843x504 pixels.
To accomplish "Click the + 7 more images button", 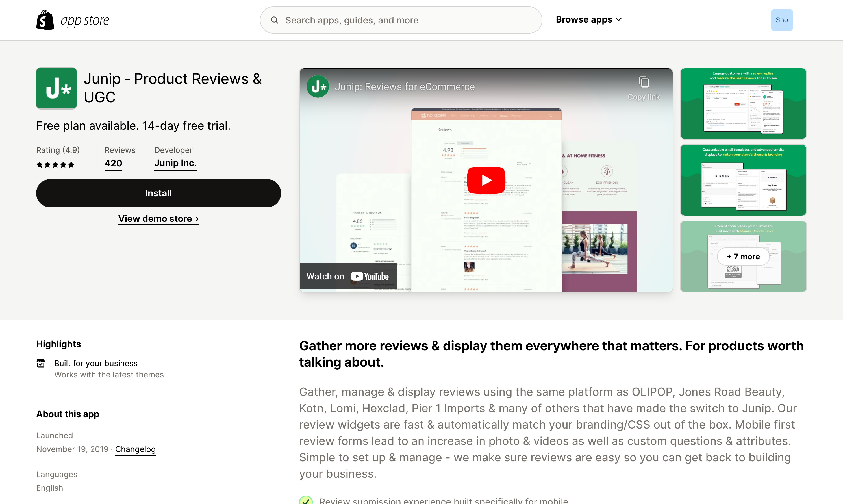I will [x=744, y=257].
